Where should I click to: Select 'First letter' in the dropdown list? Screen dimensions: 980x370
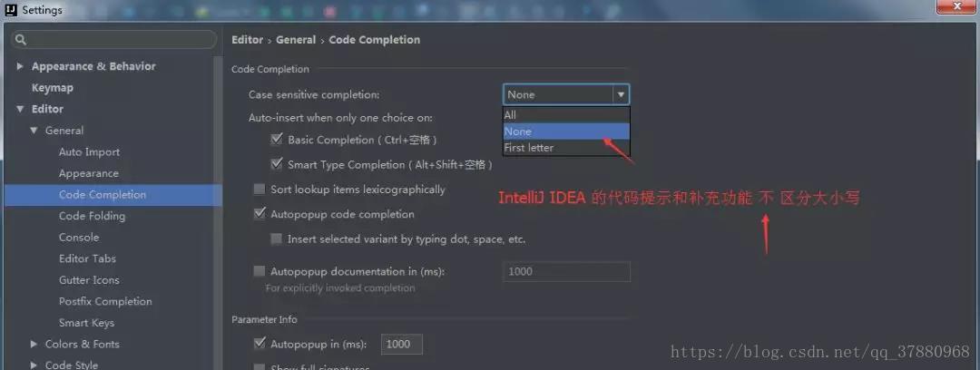click(566, 148)
